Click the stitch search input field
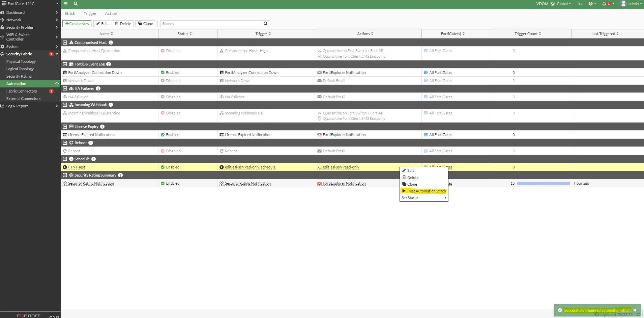 point(211,24)
